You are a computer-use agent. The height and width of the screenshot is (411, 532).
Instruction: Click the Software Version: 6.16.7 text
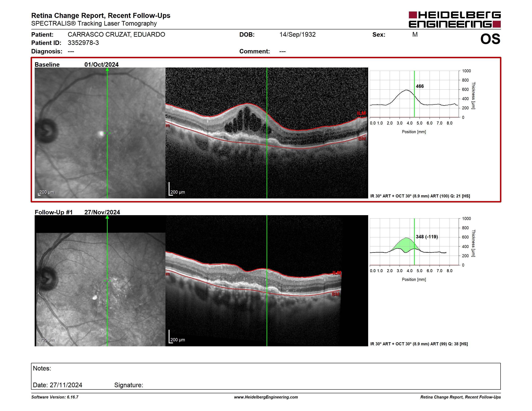[x=55, y=397]
